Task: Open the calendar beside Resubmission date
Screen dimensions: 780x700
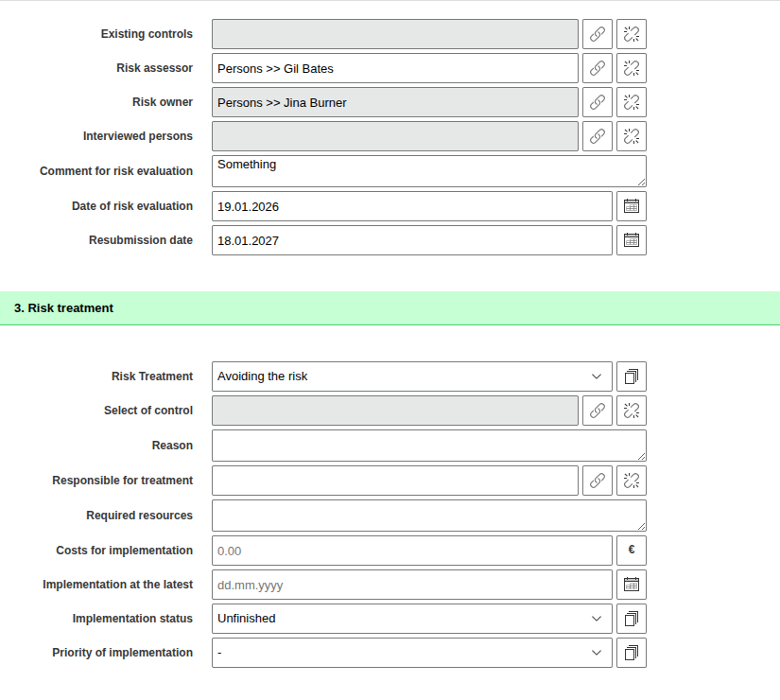Action: (632, 239)
